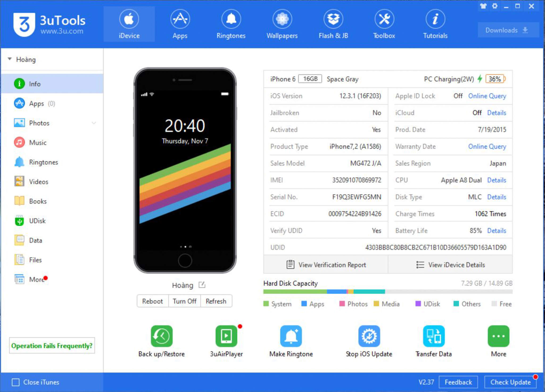The image size is (545, 392).
Task: Open the green More tools icon
Action: pyautogui.click(x=498, y=336)
